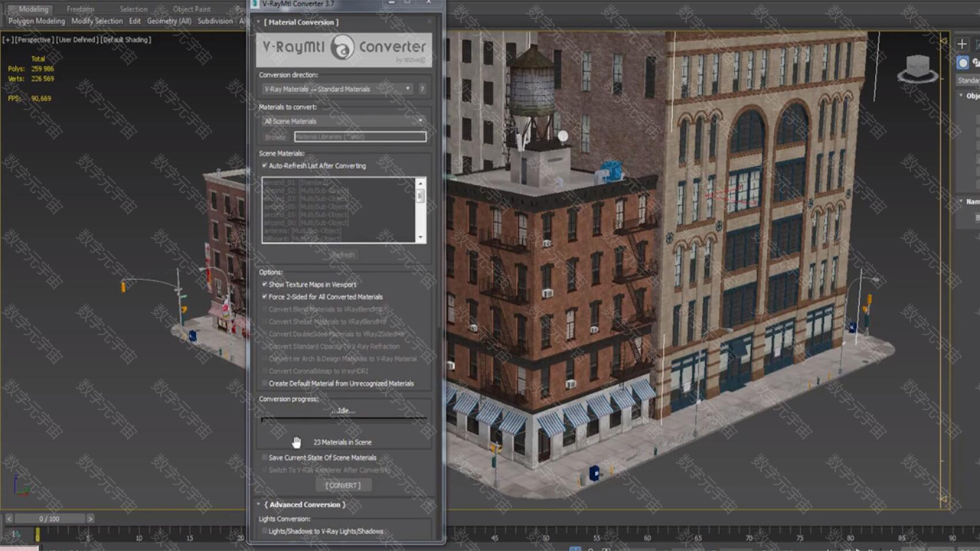This screenshot has height=551, width=980.
Task: Open the conversion direction help '?' button
Action: 422,89
